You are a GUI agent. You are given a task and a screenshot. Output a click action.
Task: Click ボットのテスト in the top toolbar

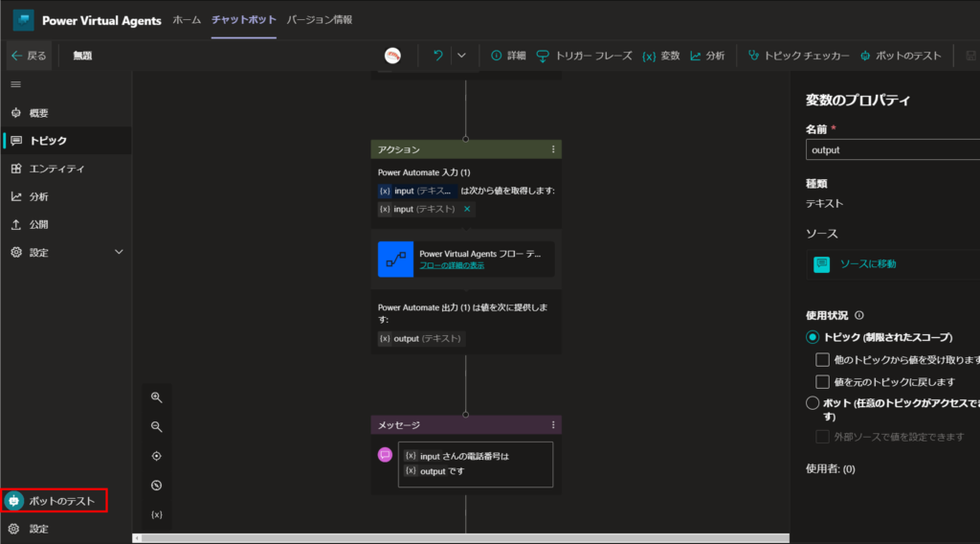pyautogui.click(x=901, y=56)
